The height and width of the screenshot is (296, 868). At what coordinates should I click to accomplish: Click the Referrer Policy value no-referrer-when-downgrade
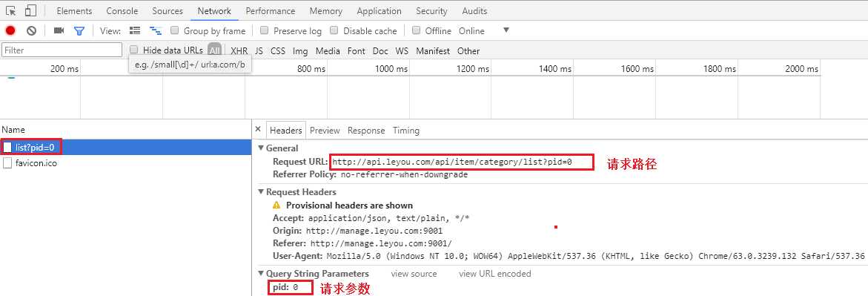coord(404,174)
